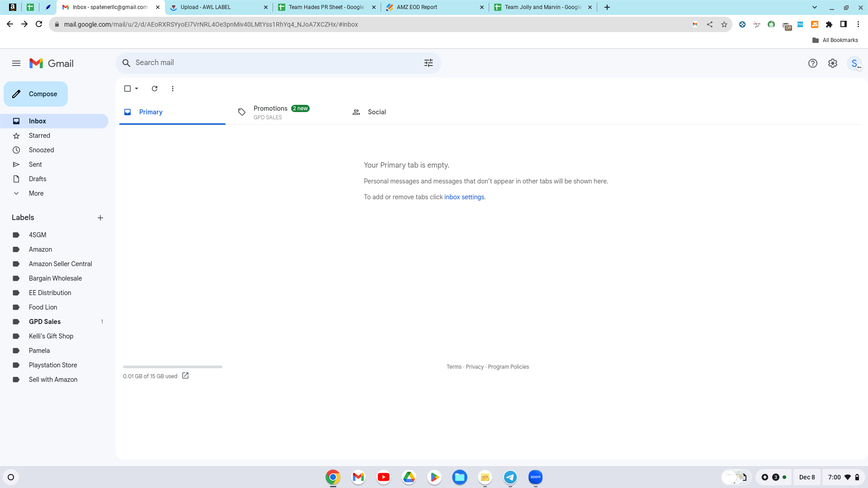Open All Bookmarks folder

(835, 40)
